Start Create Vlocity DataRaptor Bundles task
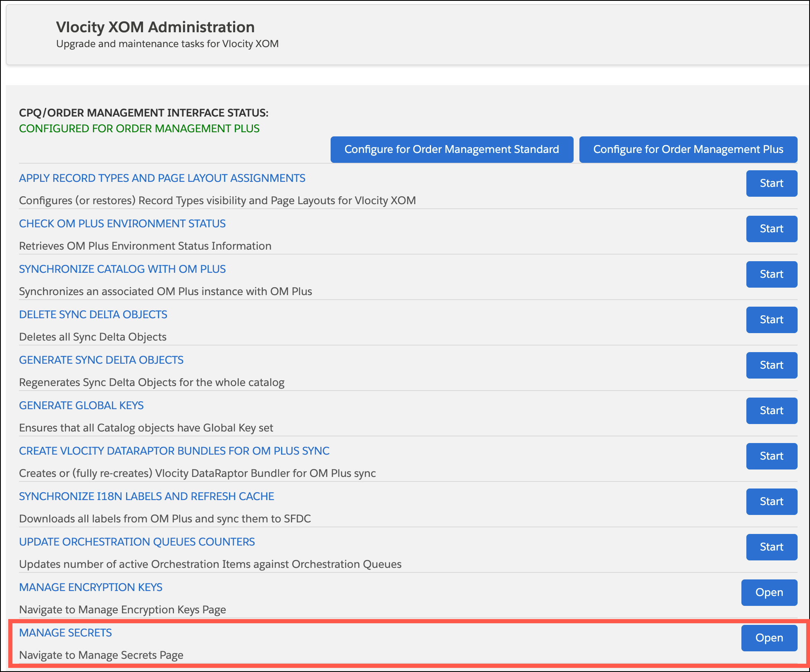 tap(772, 456)
